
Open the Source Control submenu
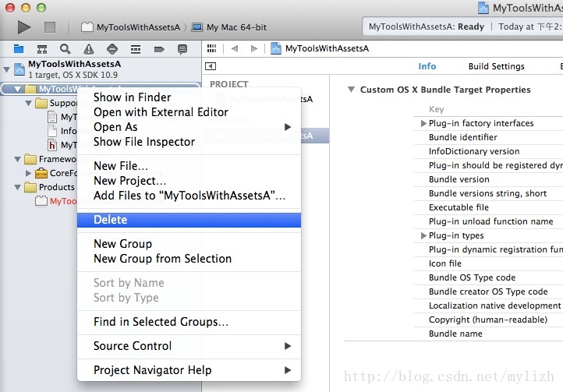pos(189,346)
